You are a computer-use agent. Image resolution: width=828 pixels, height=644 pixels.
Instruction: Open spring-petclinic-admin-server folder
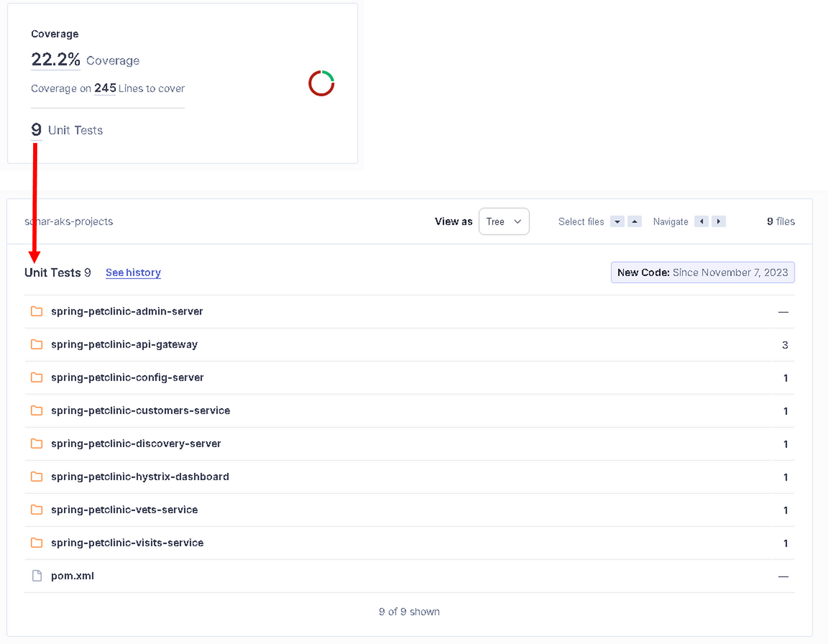(x=127, y=311)
